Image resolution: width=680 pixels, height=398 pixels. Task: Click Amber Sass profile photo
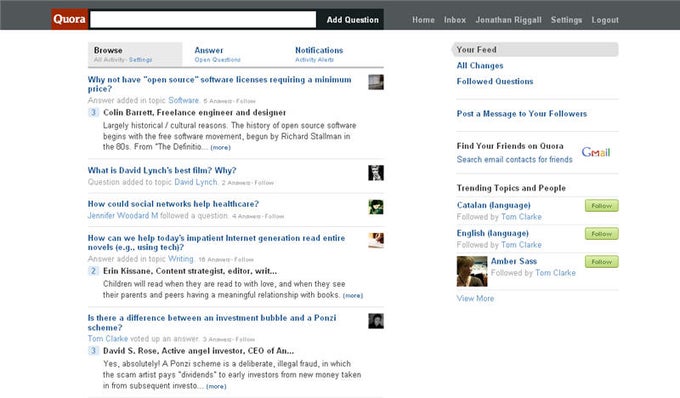click(472, 271)
